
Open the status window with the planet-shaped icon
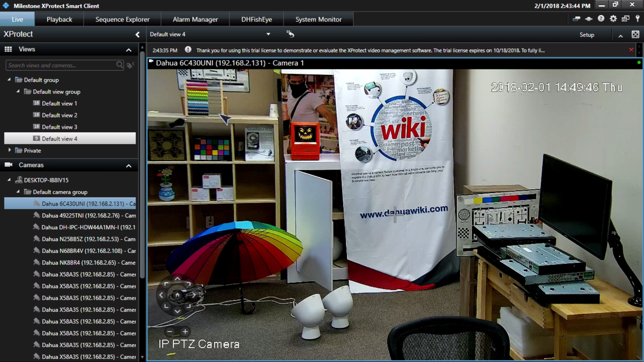pyautogui.click(x=589, y=19)
